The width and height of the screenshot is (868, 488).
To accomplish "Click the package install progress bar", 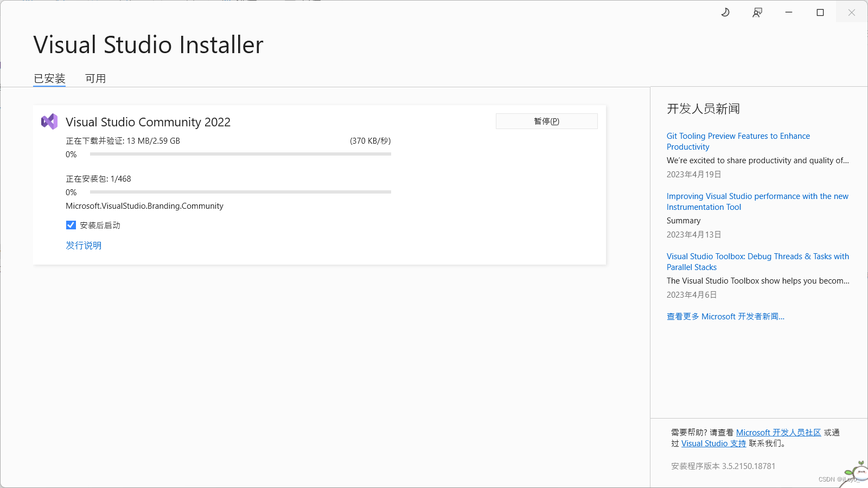I will pos(240,192).
